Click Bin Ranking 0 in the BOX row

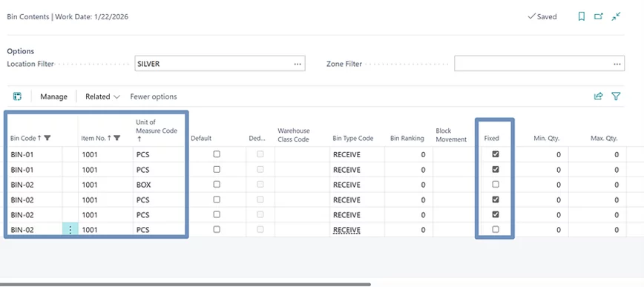pos(408,185)
